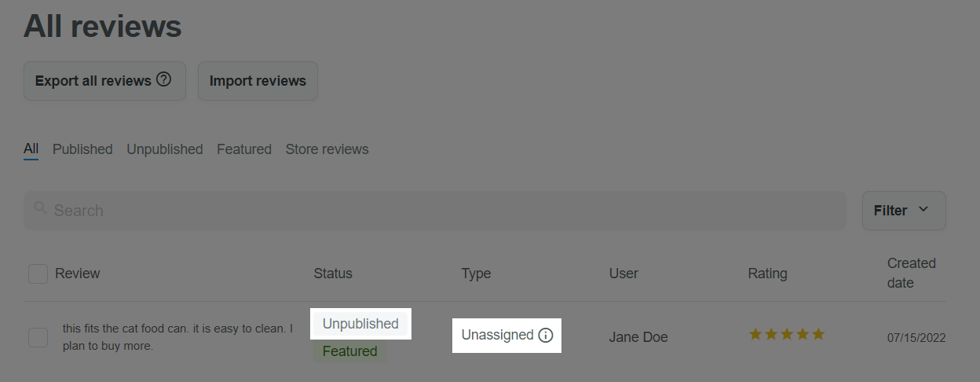Open the review text about cat food can
The image size is (980, 382).
(177, 337)
